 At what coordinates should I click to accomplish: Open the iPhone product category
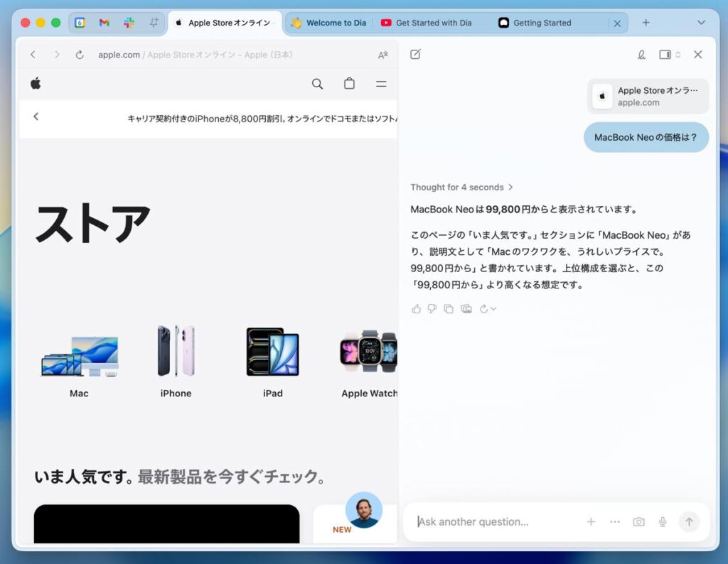coord(176,361)
